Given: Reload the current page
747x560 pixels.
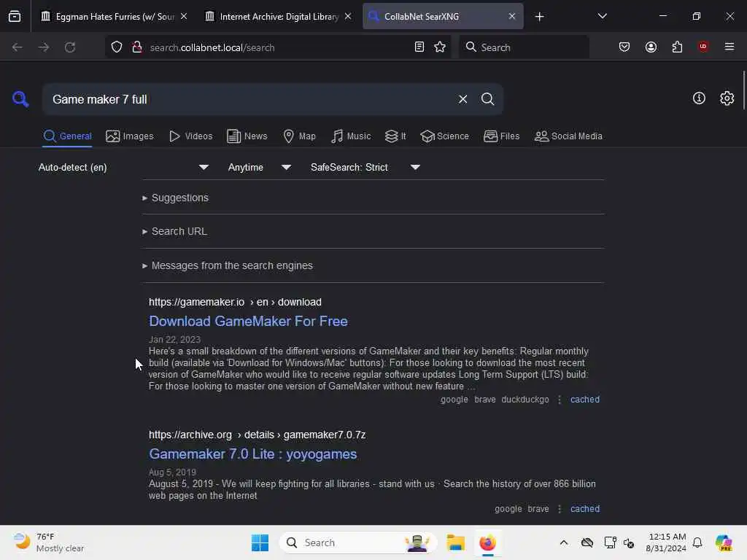Looking at the screenshot, I should click(70, 47).
